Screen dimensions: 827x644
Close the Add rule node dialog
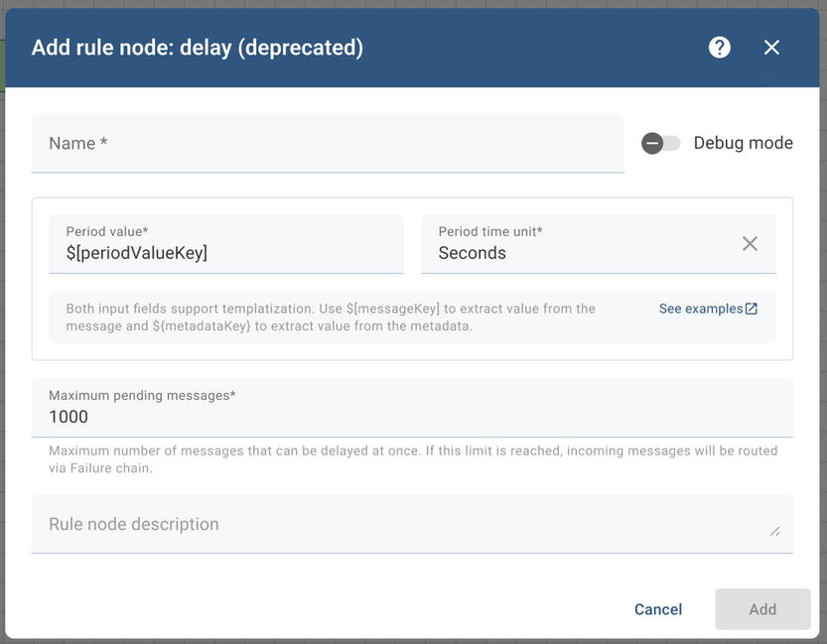[771, 48]
